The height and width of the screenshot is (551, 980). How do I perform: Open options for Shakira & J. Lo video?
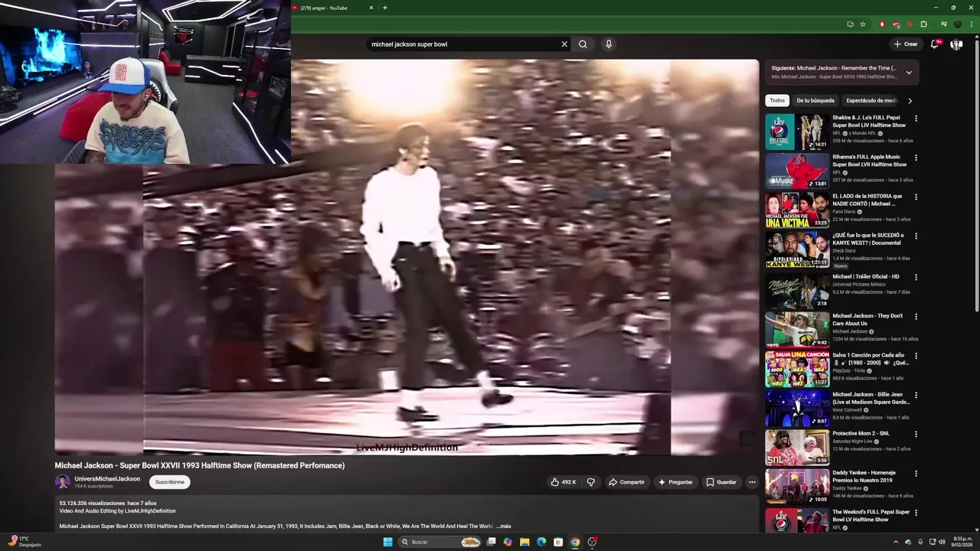[916, 119]
